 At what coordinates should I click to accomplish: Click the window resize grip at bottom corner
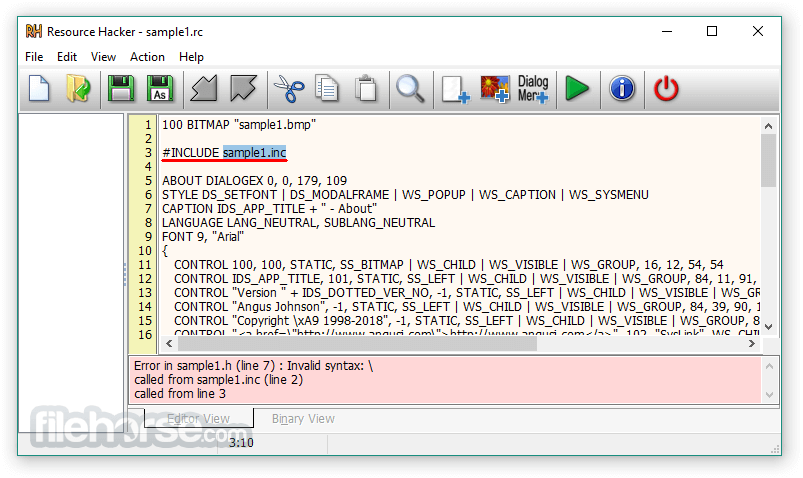tap(775, 449)
